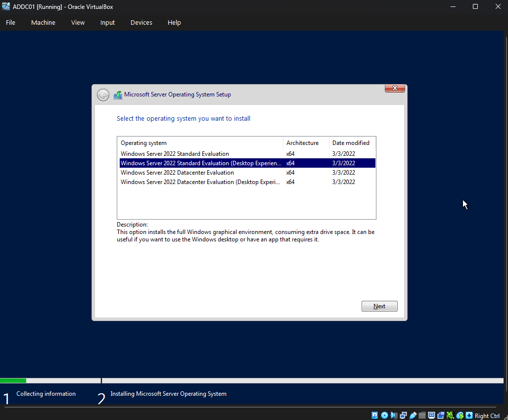Screen dimensions: 508x420
Task: Click the shared folders status icon
Action: (422, 415)
